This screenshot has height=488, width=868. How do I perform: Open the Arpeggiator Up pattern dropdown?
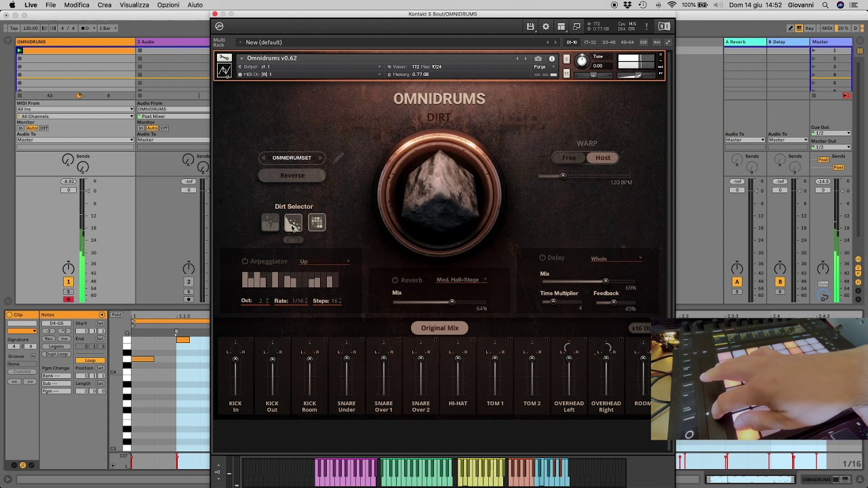324,261
